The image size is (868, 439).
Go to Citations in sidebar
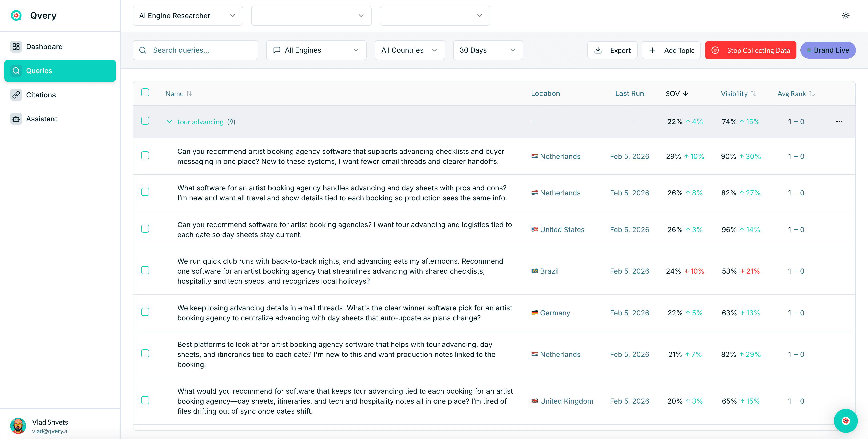[x=41, y=95]
